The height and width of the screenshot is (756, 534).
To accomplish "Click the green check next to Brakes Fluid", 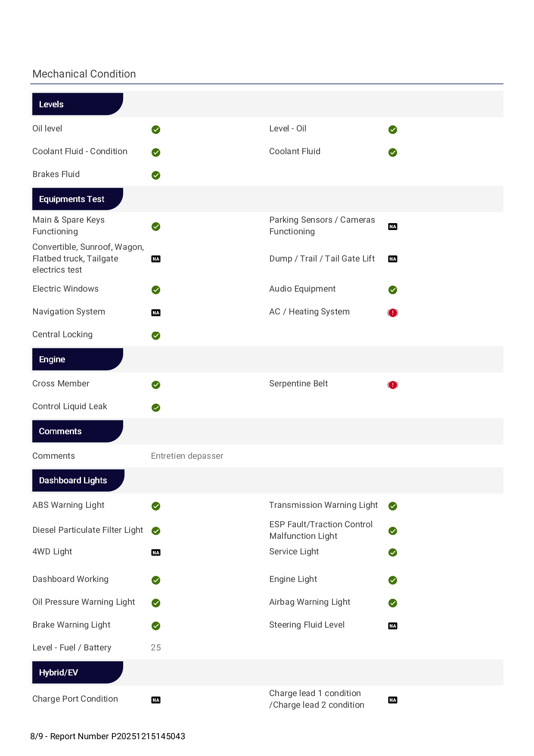I will 156,175.
